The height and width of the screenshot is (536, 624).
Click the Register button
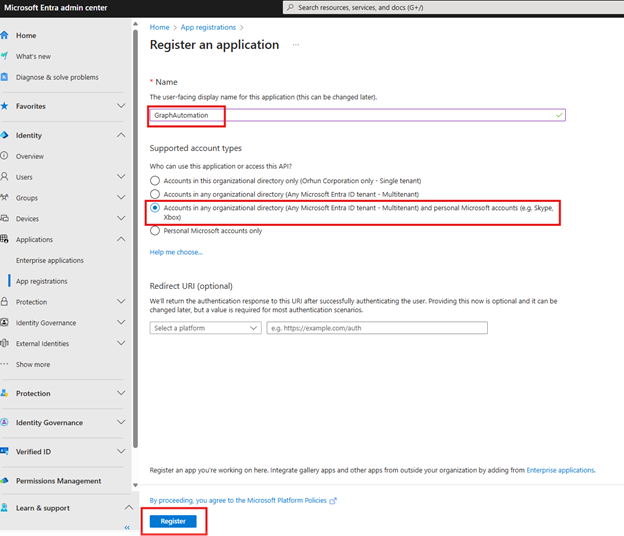click(173, 521)
